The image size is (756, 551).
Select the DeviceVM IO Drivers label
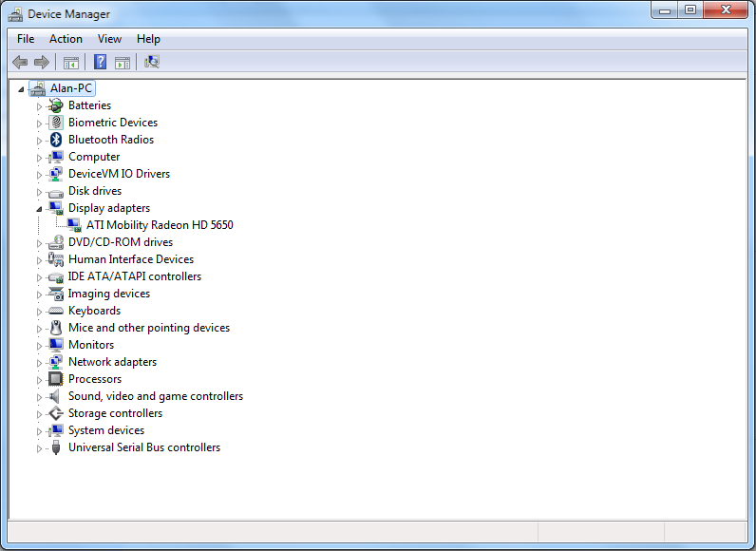click(119, 174)
